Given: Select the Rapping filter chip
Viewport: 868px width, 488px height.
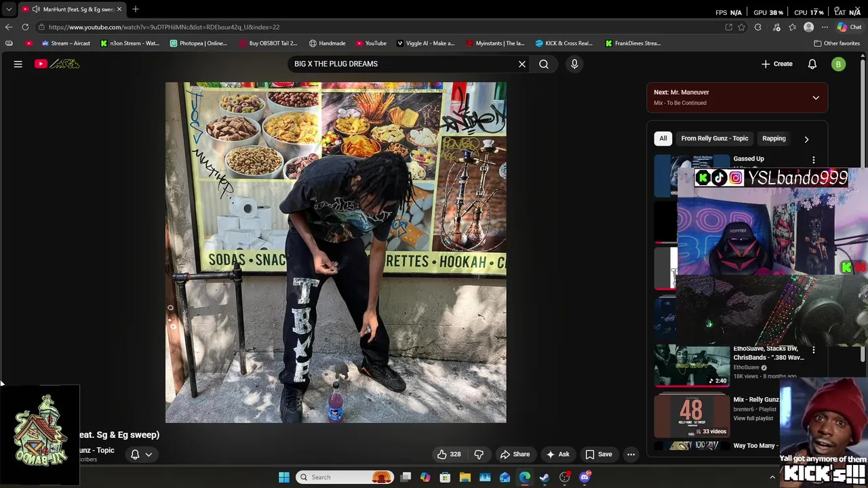Looking at the screenshot, I should pyautogui.click(x=774, y=138).
